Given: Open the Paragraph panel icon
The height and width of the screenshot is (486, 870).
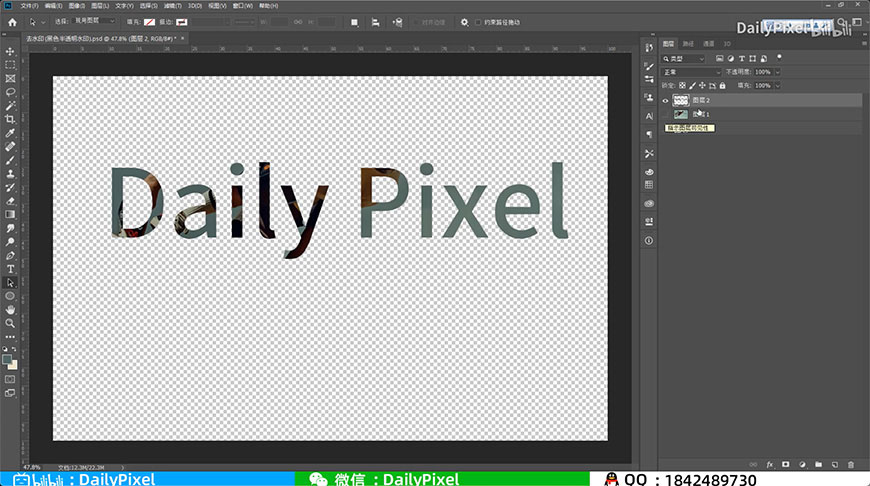Looking at the screenshot, I should [x=649, y=134].
